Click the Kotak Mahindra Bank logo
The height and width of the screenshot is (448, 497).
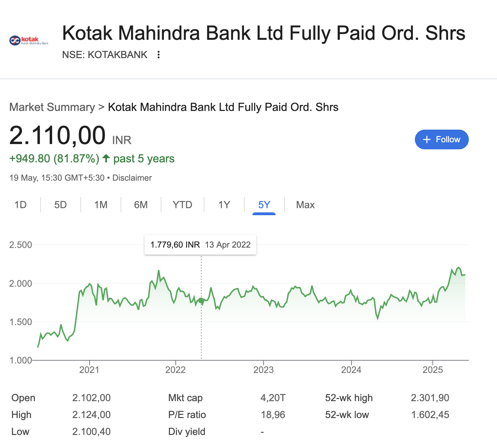(29, 41)
